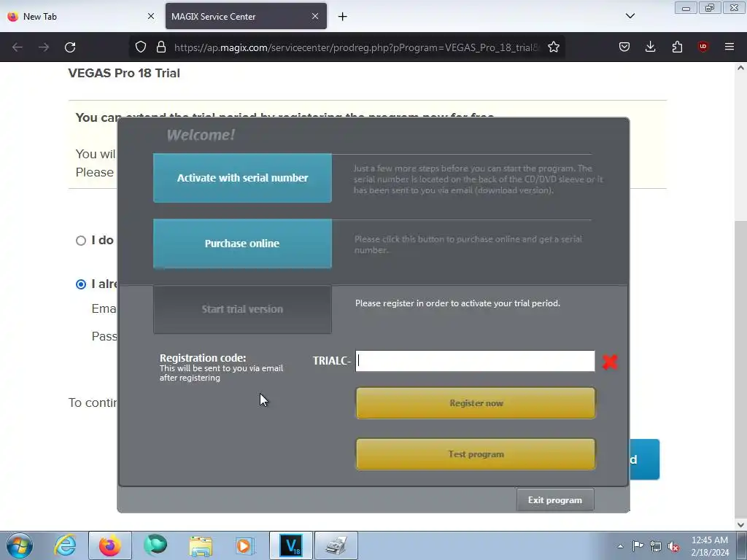This screenshot has height=560, width=747.
Task: Click the Activate with serial number button
Action: [x=242, y=178]
